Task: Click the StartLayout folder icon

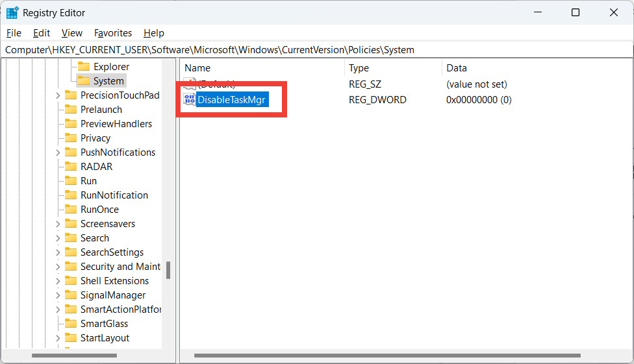Action: coord(71,338)
